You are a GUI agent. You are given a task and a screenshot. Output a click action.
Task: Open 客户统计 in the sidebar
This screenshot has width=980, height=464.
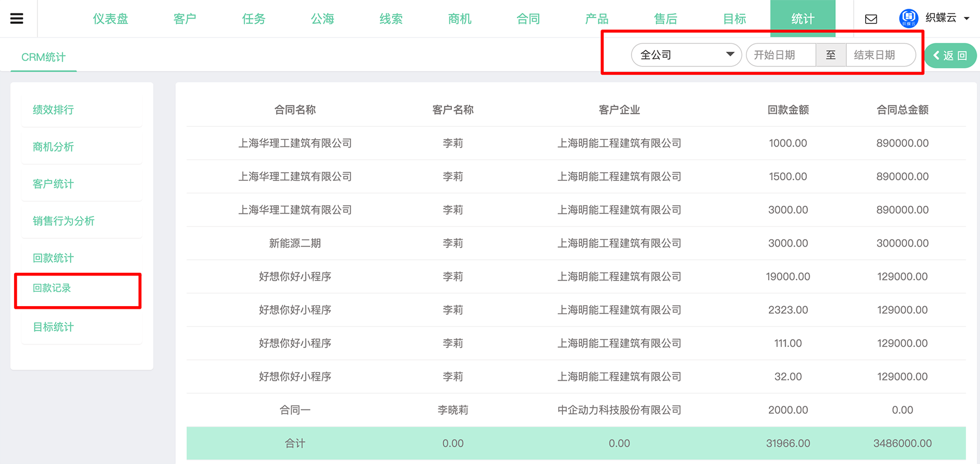pos(53,184)
